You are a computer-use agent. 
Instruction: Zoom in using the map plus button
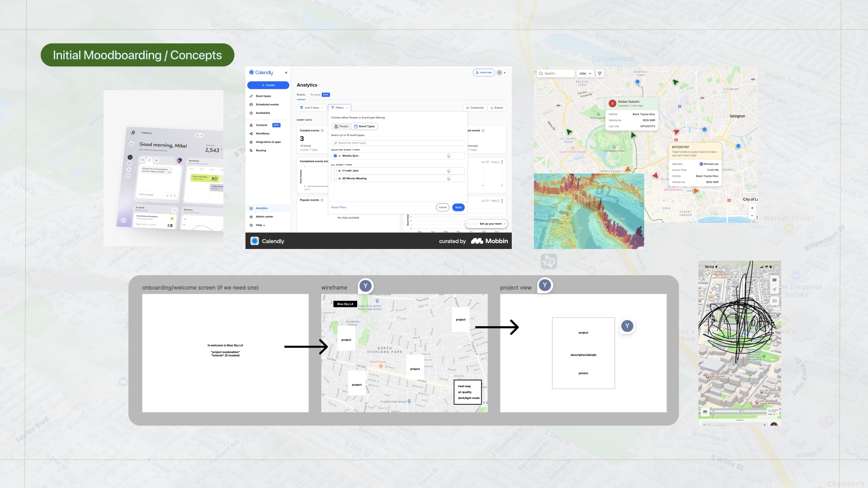[x=752, y=208]
